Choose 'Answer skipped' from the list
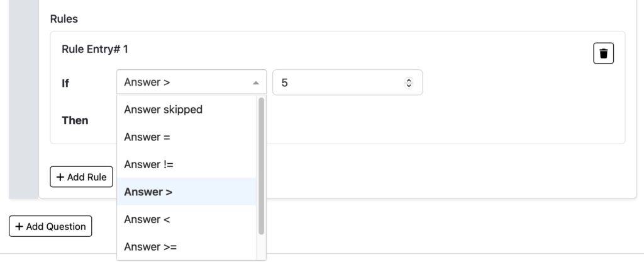The height and width of the screenshot is (269, 644). (186, 110)
